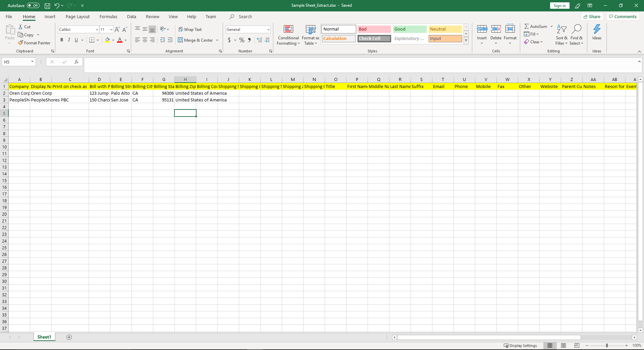Open the Page Layout ribbon tab
The width and height of the screenshot is (644, 350).
tap(77, 16)
